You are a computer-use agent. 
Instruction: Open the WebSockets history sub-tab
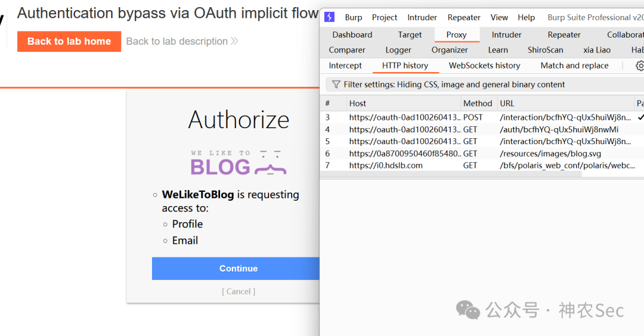pos(484,65)
